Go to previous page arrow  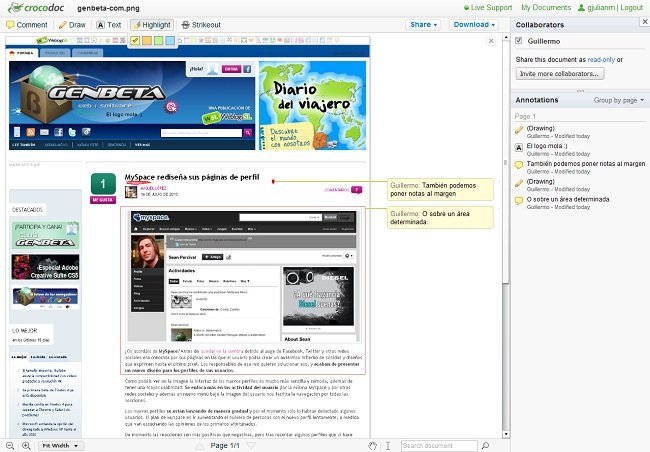200,446
